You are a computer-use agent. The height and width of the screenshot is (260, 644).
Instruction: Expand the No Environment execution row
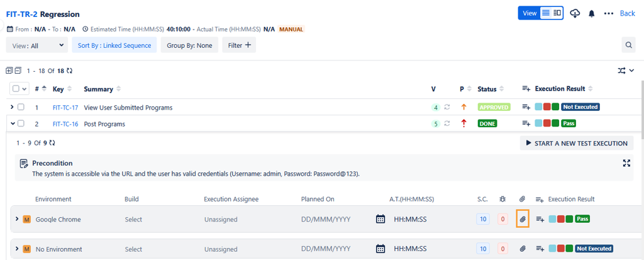click(17, 249)
